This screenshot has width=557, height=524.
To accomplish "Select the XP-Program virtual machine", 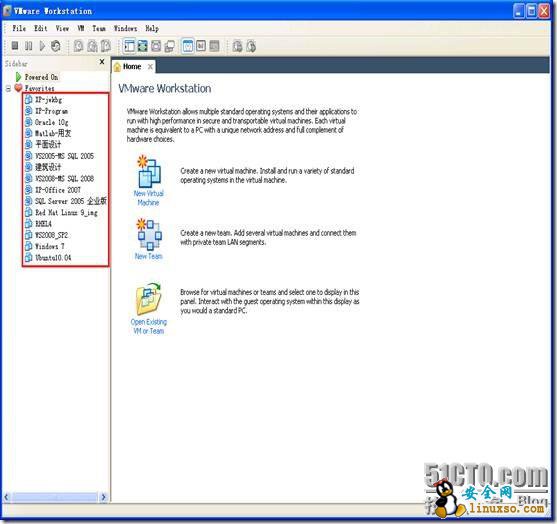I will click(x=51, y=111).
